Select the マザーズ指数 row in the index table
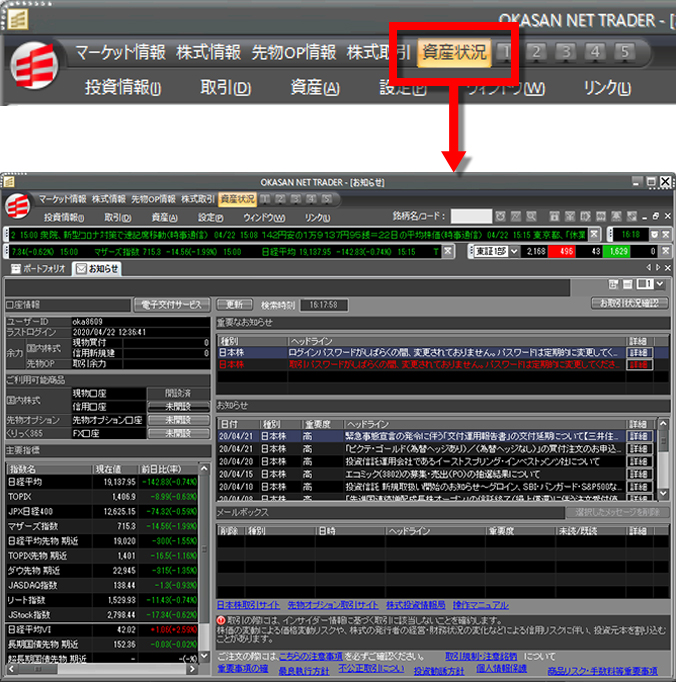676x682 pixels. pos(102,526)
